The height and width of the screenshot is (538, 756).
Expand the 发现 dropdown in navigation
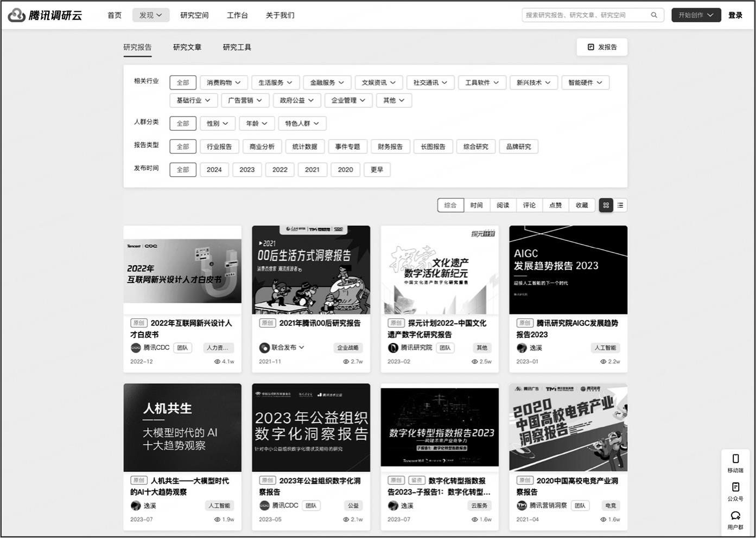[151, 15]
